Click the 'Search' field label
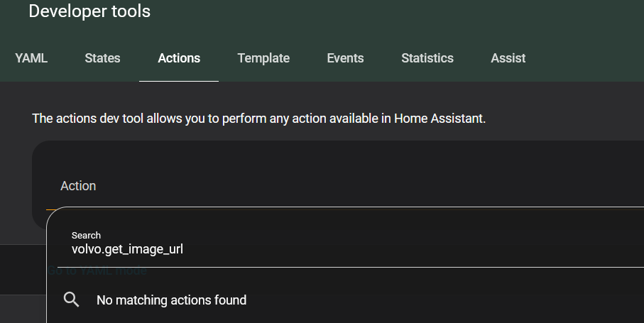The image size is (644, 323). 86,235
